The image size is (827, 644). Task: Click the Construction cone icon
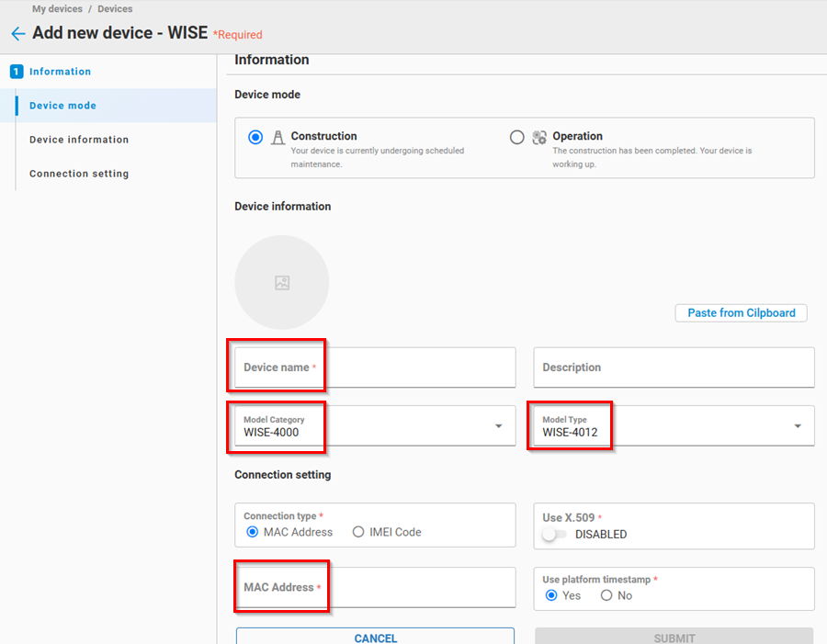[278, 137]
